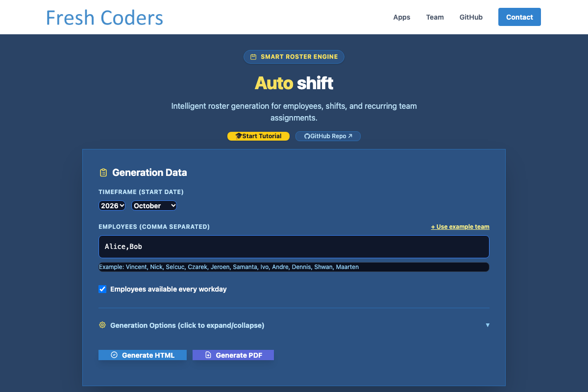Click the Timeframe (Start Date) label
Viewport: 588px width, 392px height.
141,192
